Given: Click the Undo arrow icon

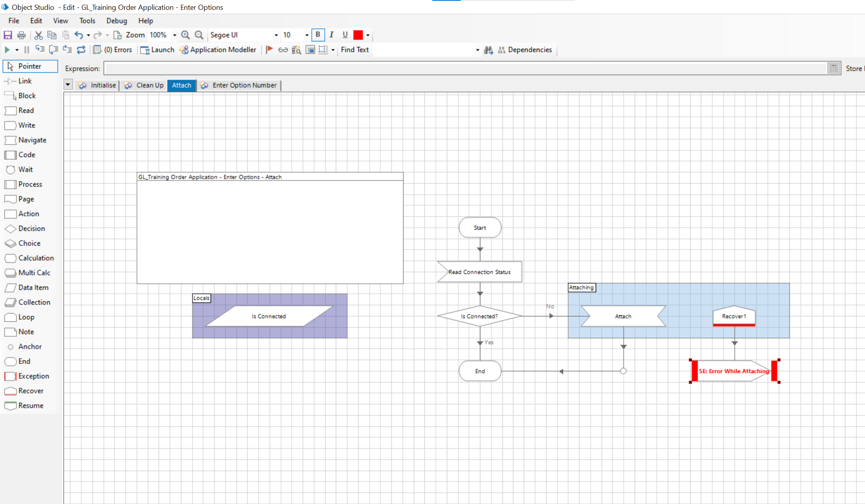Looking at the screenshot, I should click(79, 35).
